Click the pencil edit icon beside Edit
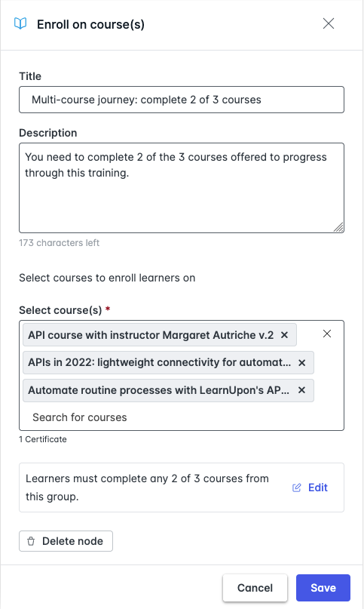 coord(296,488)
